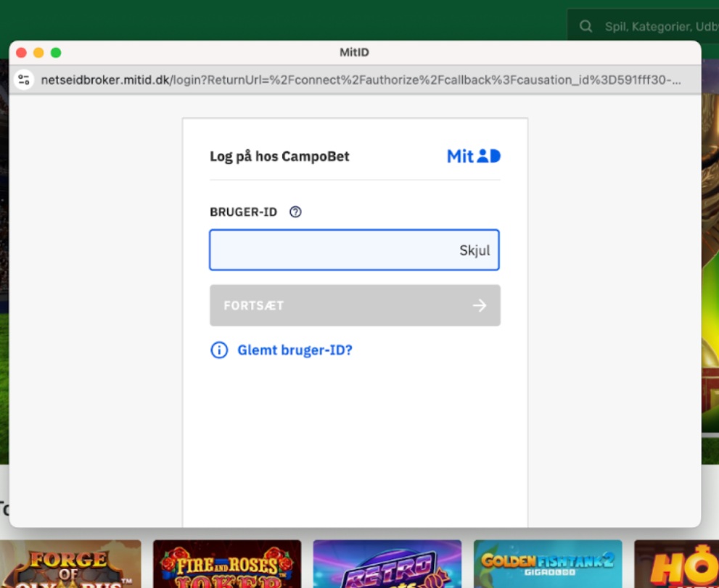
Task: Click the netseidbroker.mitid.dk URL text
Action: [361, 80]
